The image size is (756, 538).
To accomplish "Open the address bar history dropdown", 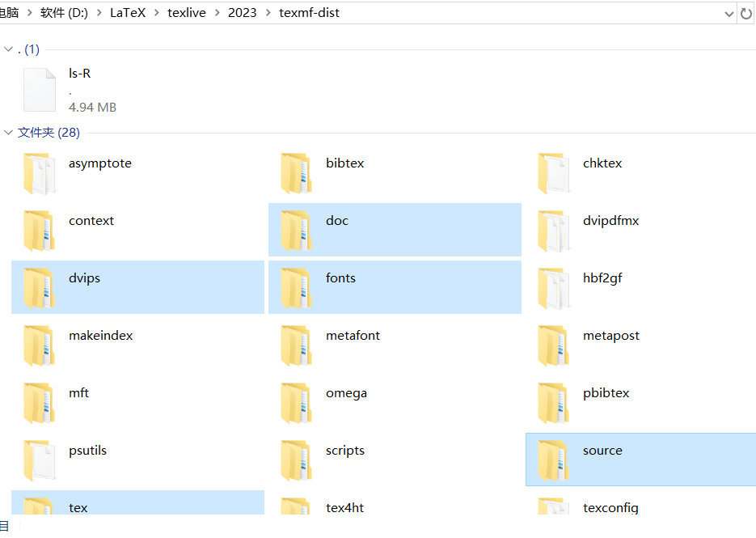I will click(729, 14).
